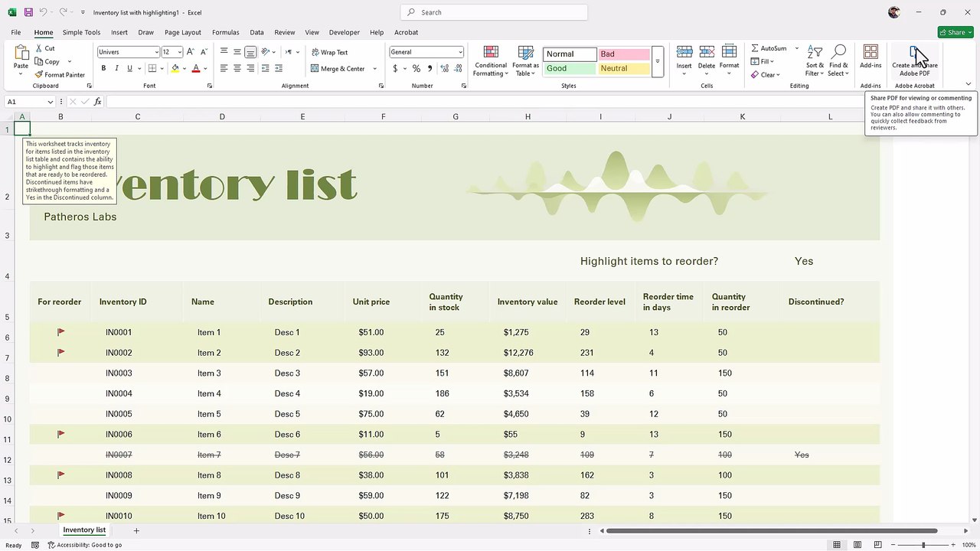Apply the pink Bad cell style

click(624, 54)
